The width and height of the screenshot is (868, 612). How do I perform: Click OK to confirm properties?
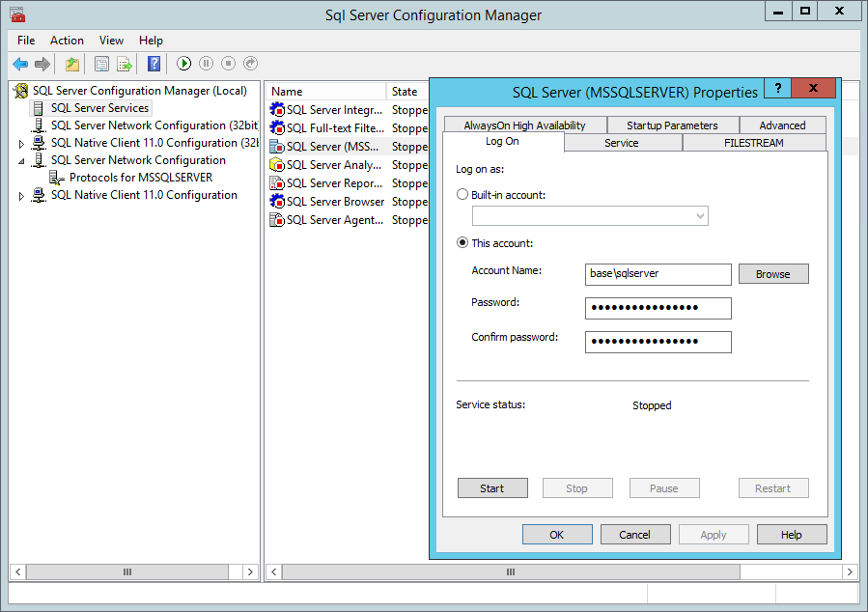[557, 535]
